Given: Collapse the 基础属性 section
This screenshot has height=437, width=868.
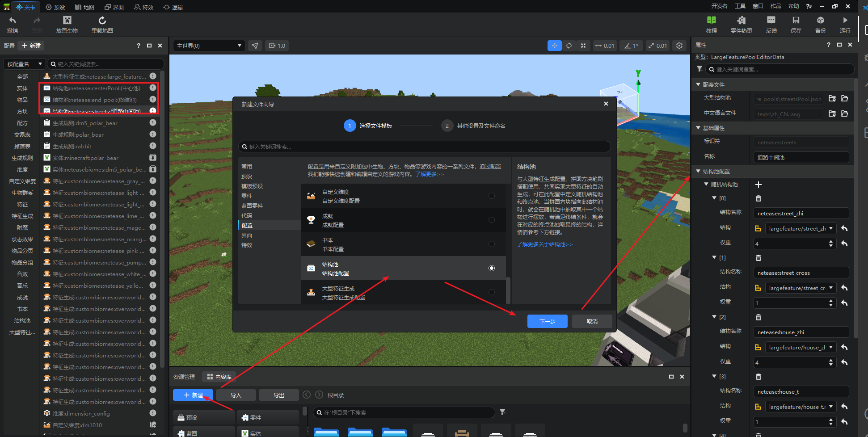Looking at the screenshot, I should click(x=699, y=128).
